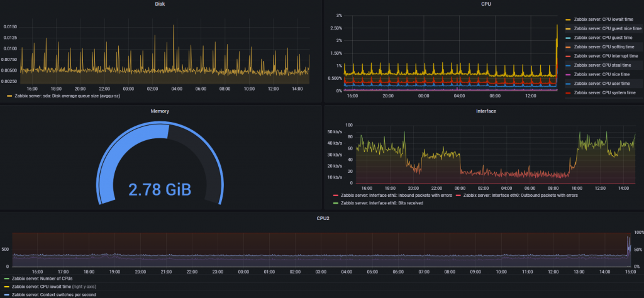The width and height of the screenshot is (644, 298).
Task: Isolate the CPU system time series
Action: point(605,93)
